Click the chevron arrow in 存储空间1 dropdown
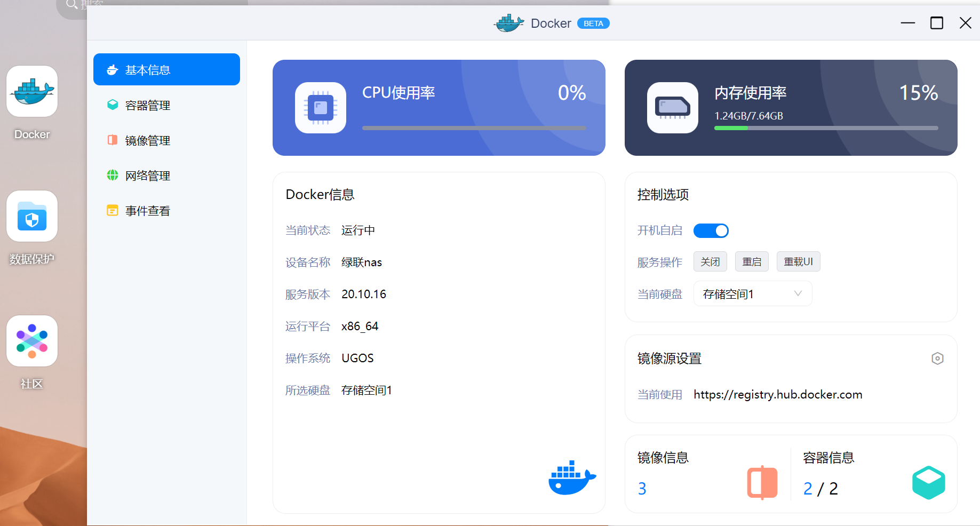 coord(798,293)
